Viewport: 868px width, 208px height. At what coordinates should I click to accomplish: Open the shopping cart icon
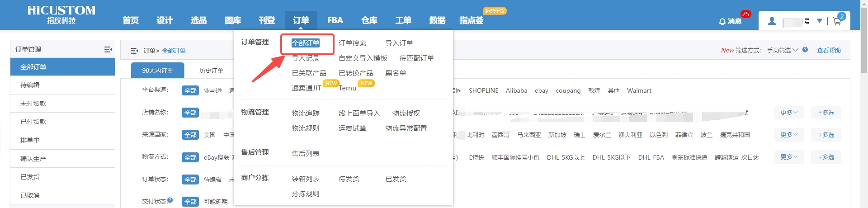pos(837,21)
